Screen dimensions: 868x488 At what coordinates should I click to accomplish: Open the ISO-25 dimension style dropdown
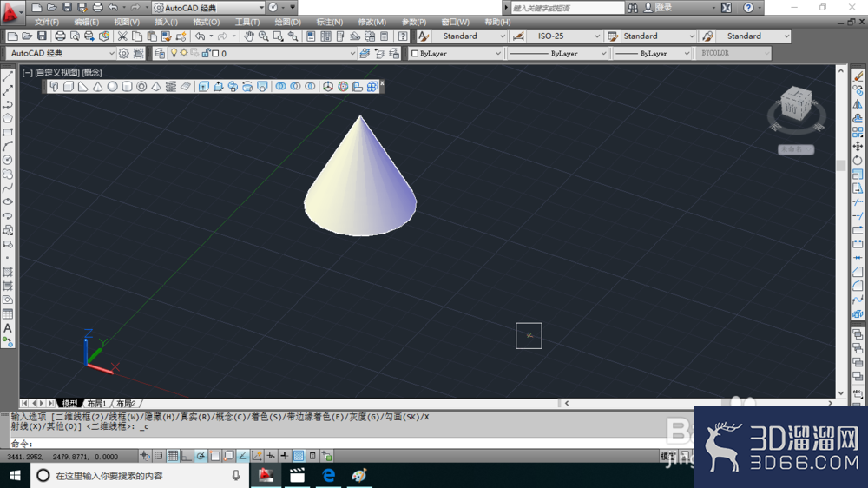(597, 36)
